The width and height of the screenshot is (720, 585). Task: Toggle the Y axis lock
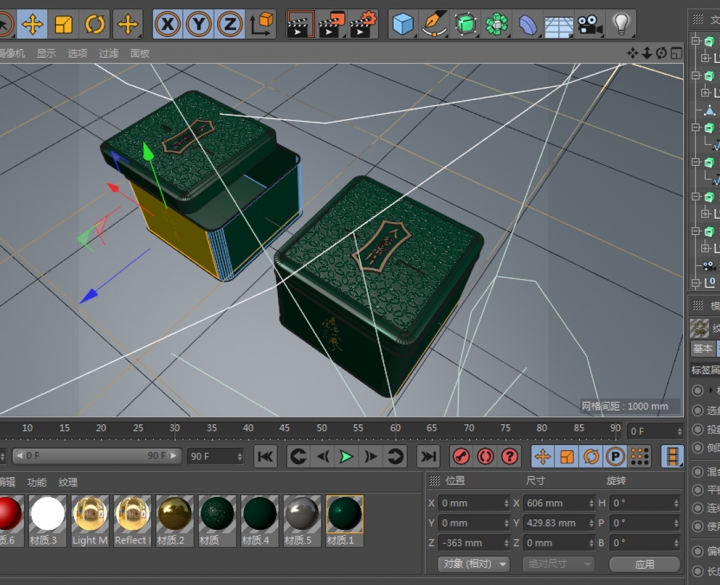click(x=199, y=23)
